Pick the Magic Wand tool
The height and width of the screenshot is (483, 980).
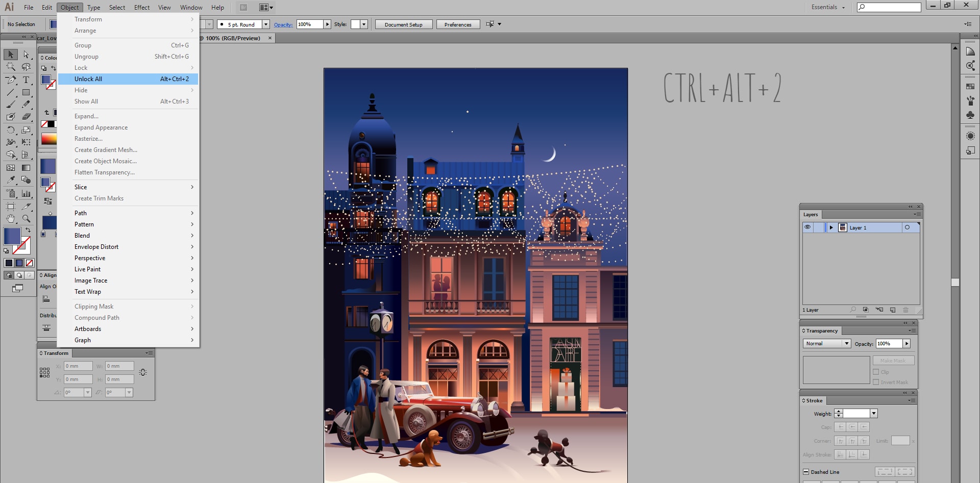[x=10, y=67]
